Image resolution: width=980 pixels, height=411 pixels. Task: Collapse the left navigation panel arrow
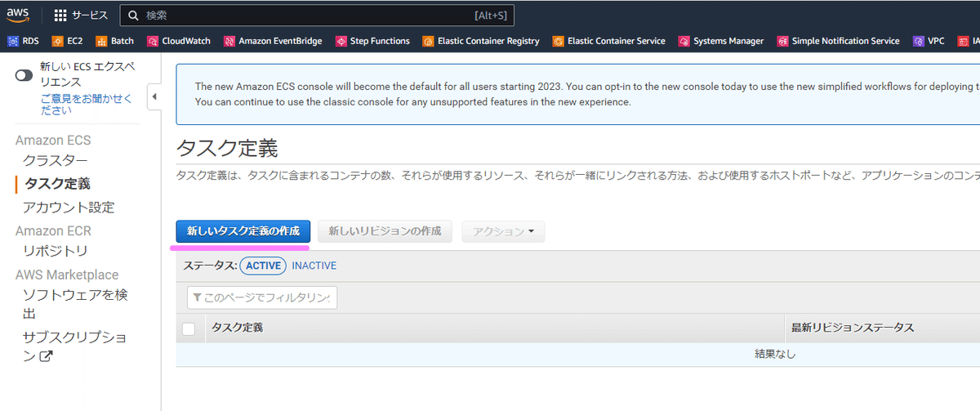pos(154,98)
